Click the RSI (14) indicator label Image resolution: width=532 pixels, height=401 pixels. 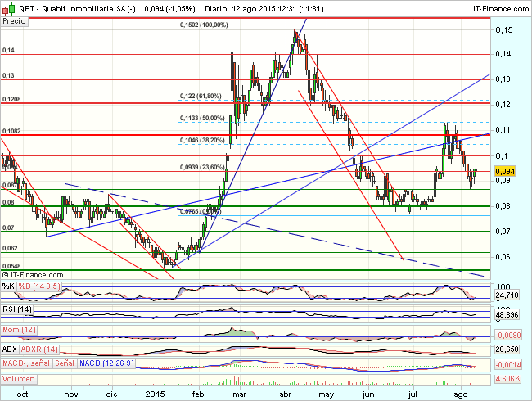(17, 309)
